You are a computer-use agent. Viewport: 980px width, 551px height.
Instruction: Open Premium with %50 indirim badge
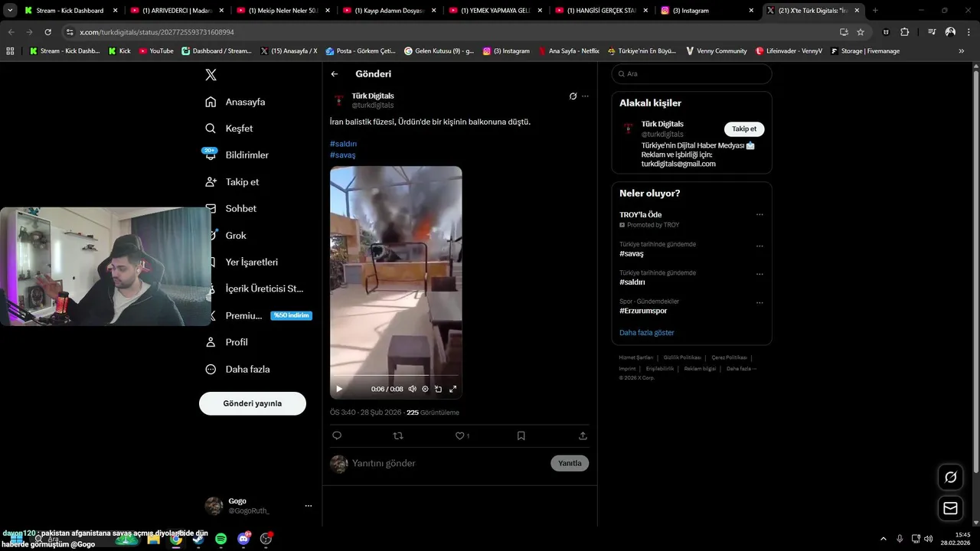tap(259, 315)
